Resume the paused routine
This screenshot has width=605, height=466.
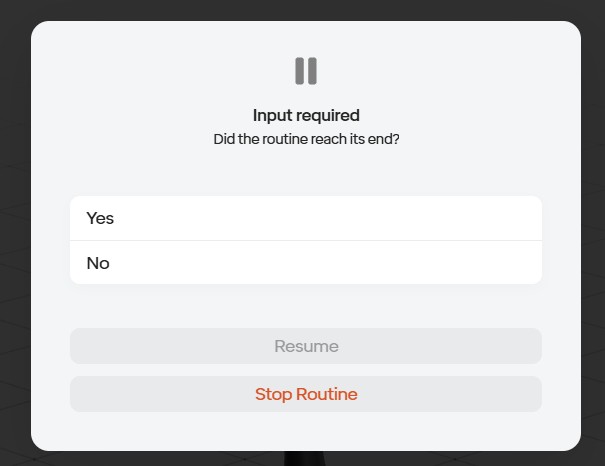click(x=306, y=346)
